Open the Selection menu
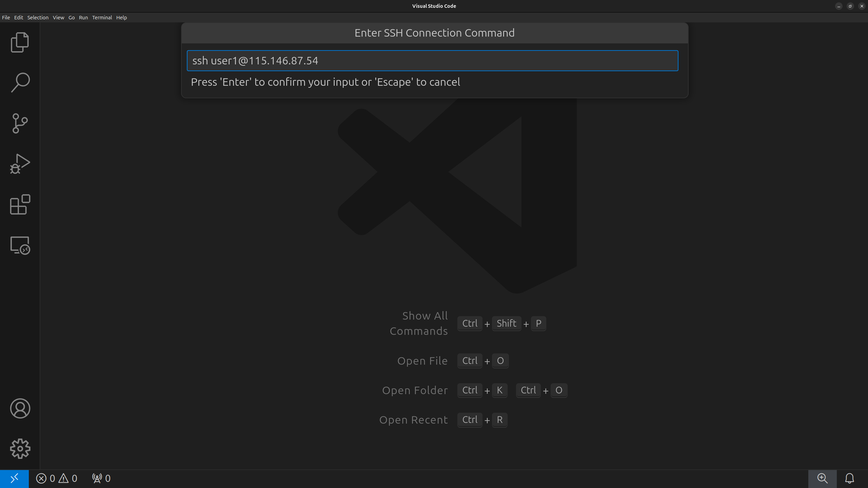This screenshot has height=488, width=868. pyautogui.click(x=38, y=18)
